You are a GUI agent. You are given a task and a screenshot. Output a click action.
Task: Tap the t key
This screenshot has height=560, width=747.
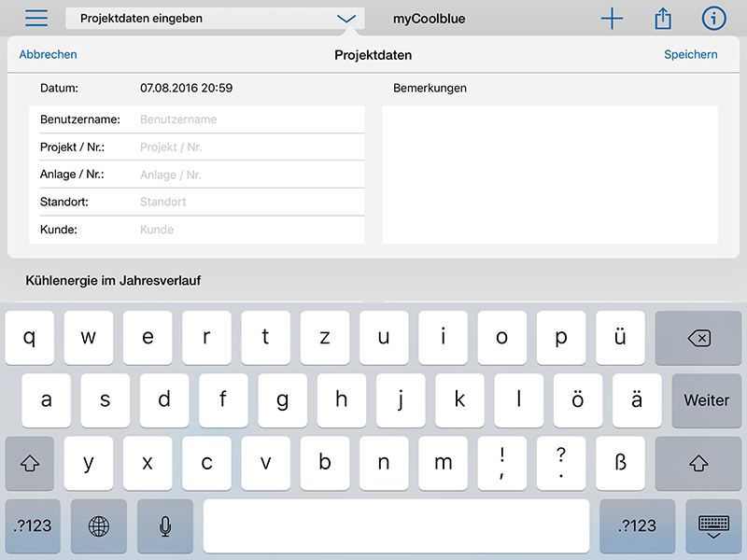(266, 338)
